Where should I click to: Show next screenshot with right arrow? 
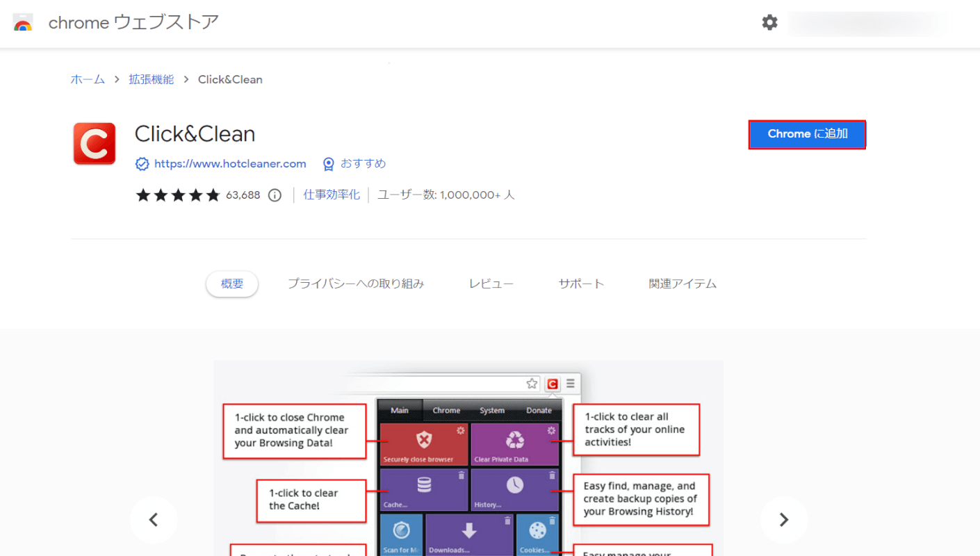[784, 520]
